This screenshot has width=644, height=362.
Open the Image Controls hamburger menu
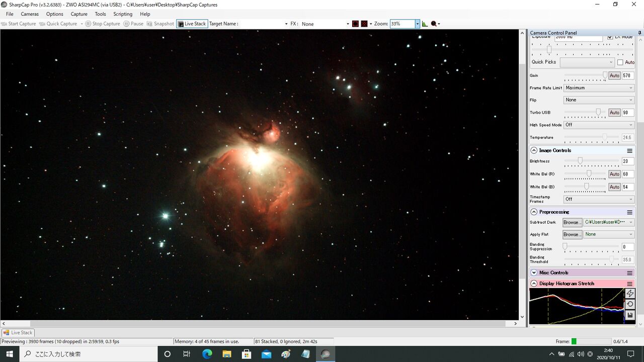(629, 151)
